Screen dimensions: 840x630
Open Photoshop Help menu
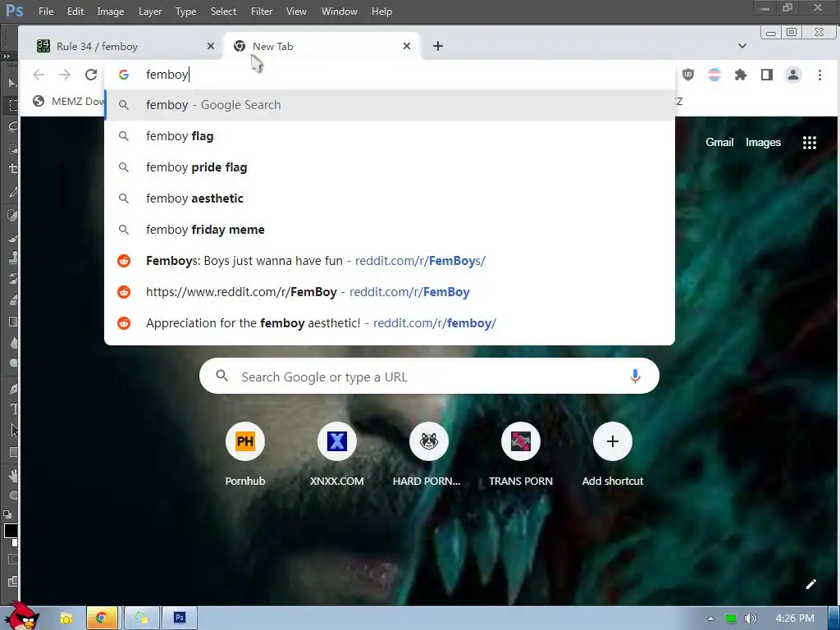(382, 11)
